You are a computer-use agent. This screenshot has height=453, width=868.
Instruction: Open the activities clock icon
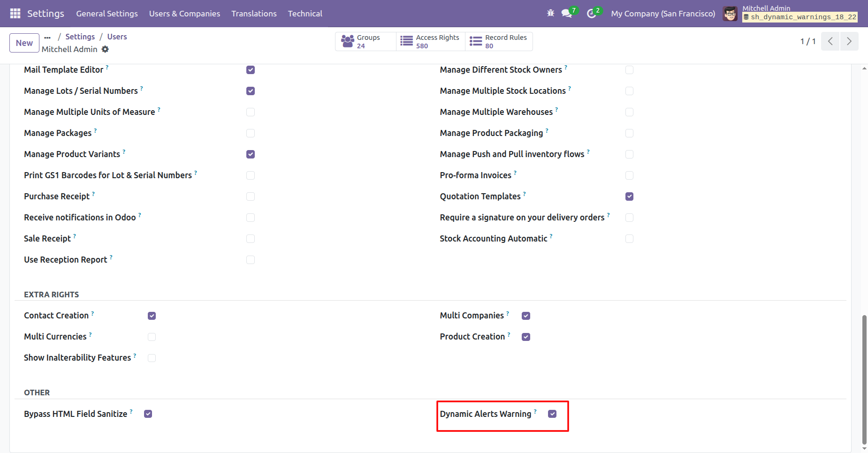point(591,14)
